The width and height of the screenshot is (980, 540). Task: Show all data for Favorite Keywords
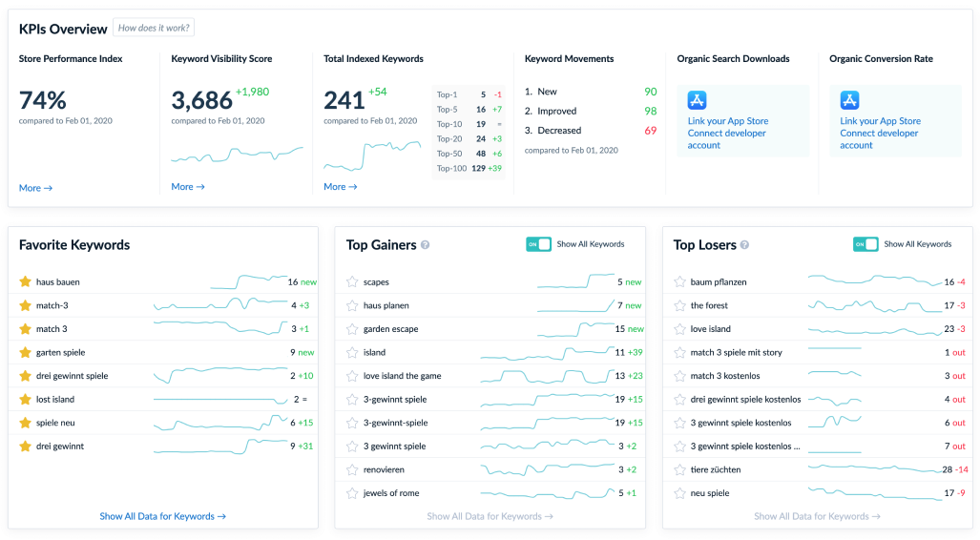162,516
